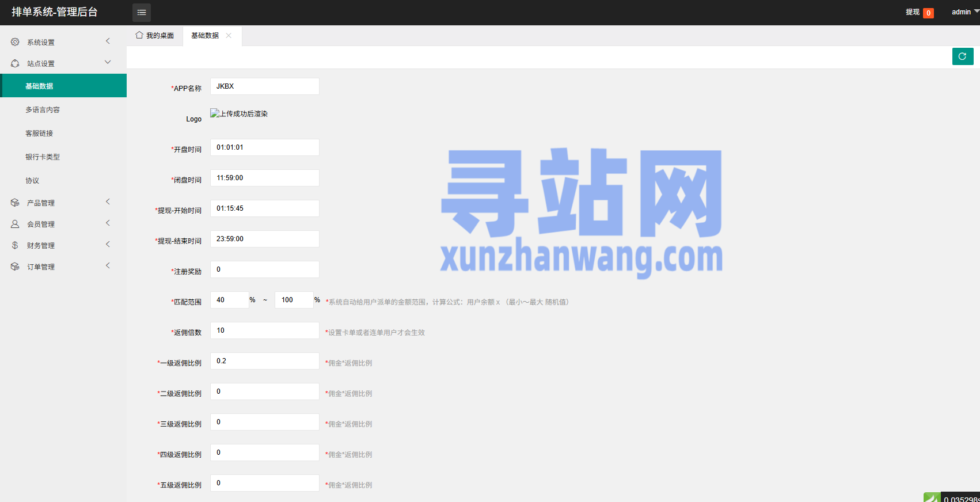Click the 开盘时间 time field

coord(264,147)
